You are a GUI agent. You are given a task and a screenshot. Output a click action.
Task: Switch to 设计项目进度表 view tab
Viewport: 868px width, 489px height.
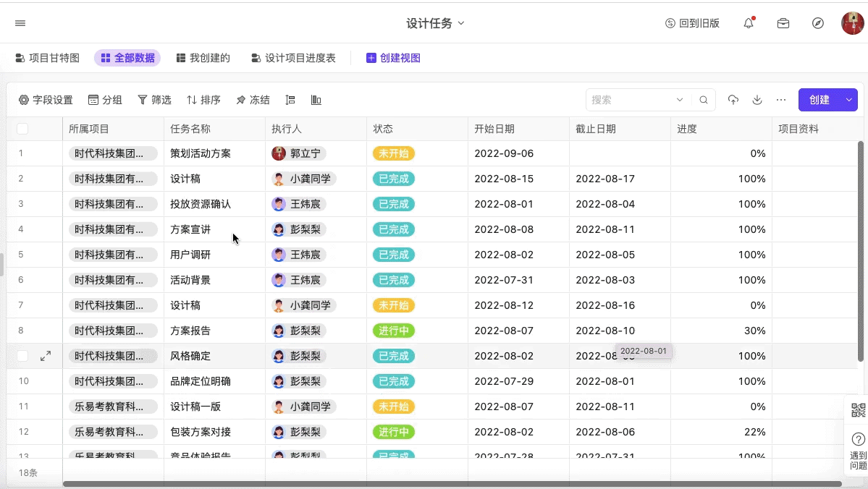(x=293, y=58)
